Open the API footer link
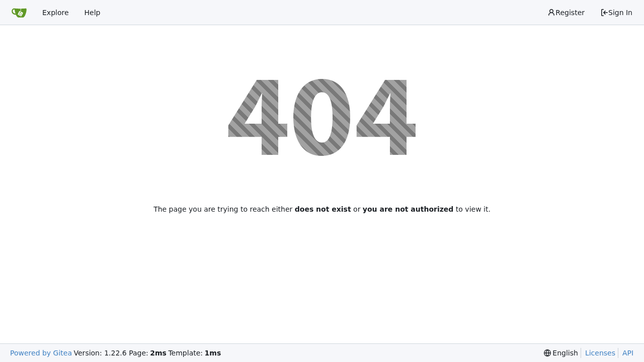 point(628,353)
